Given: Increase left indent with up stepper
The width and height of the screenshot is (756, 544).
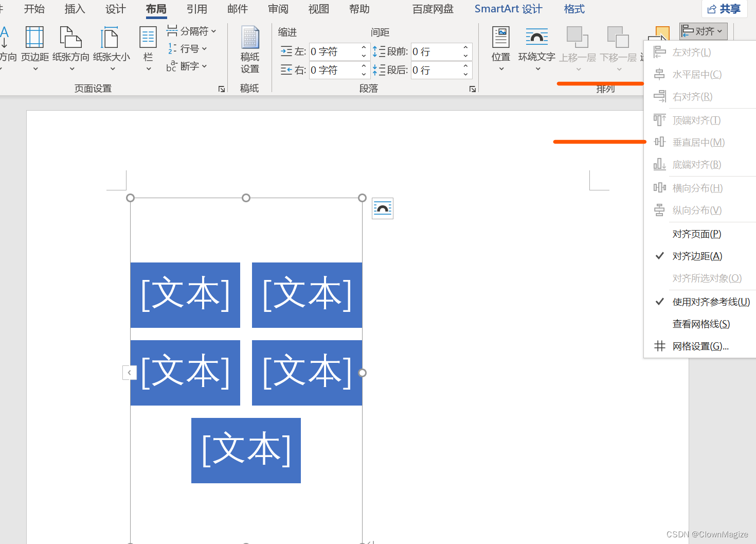Looking at the screenshot, I should pyautogui.click(x=364, y=48).
